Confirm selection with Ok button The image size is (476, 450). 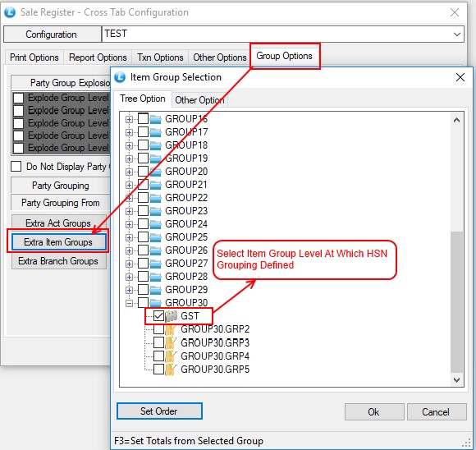[x=374, y=411]
